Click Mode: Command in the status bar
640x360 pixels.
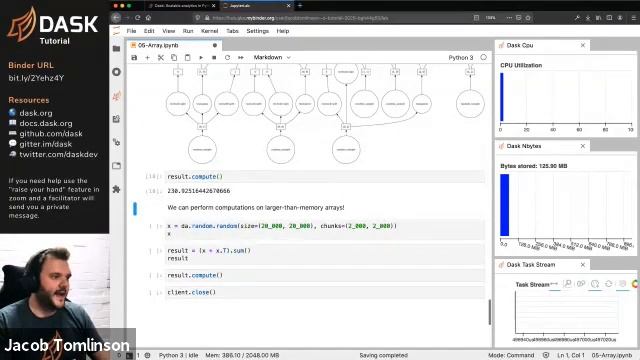(x=511, y=356)
